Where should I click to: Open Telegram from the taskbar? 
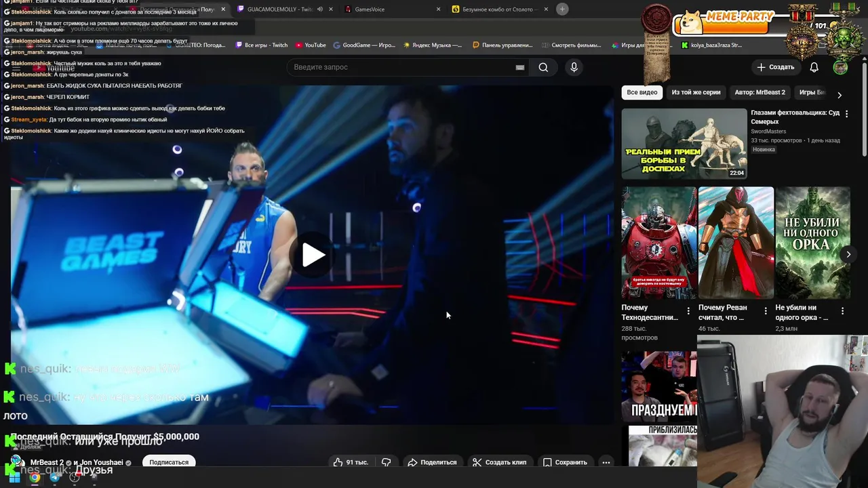pos(55,477)
